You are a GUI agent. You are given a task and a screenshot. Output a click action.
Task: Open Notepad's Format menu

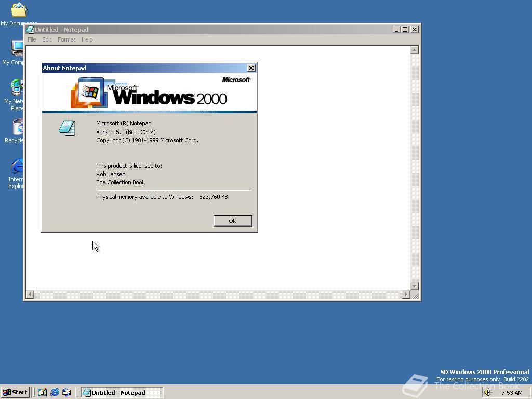(66, 39)
